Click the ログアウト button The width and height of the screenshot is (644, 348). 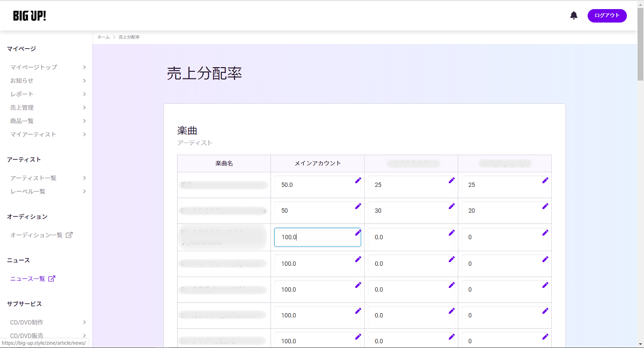606,16
